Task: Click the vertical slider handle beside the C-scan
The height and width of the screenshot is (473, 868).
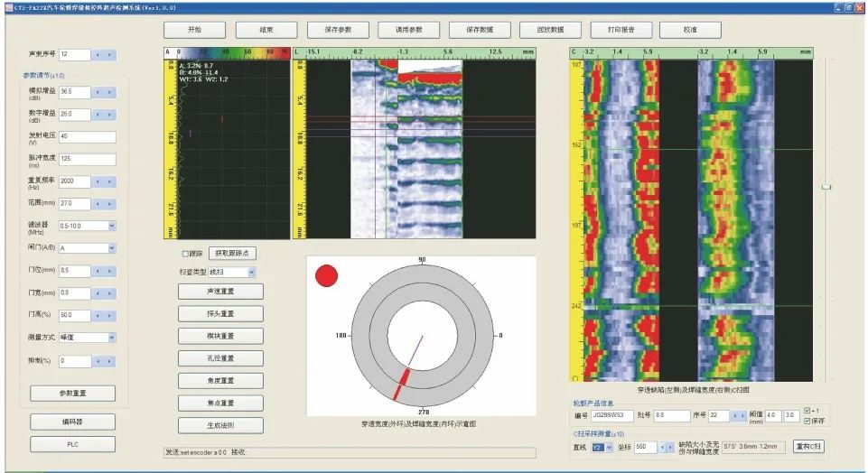Action: click(826, 187)
